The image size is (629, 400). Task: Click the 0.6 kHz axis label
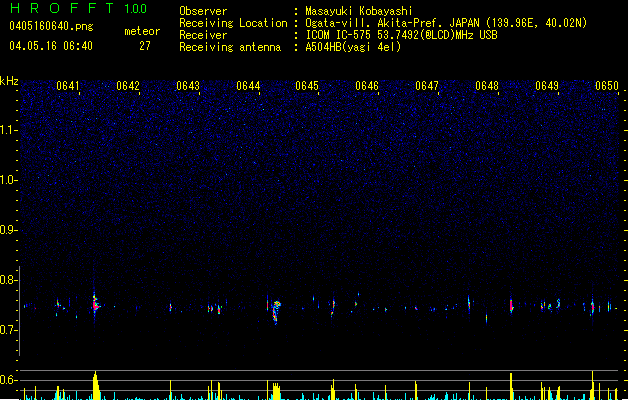point(8,380)
